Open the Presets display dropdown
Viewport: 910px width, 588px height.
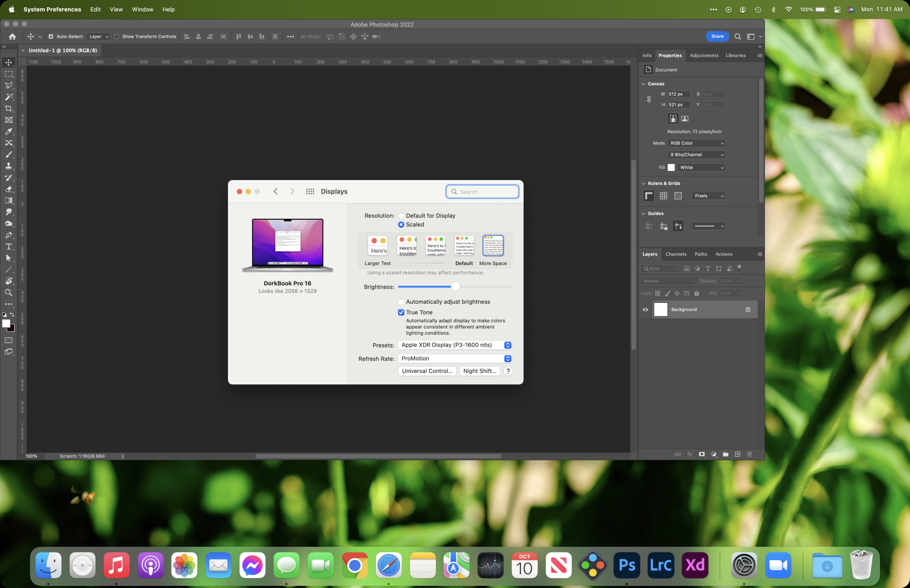click(x=455, y=345)
